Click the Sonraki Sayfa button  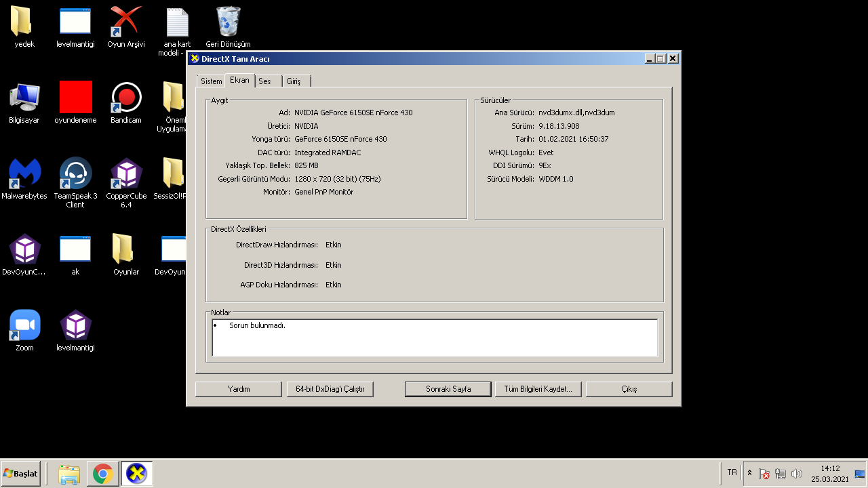pyautogui.click(x=448, y=389)
